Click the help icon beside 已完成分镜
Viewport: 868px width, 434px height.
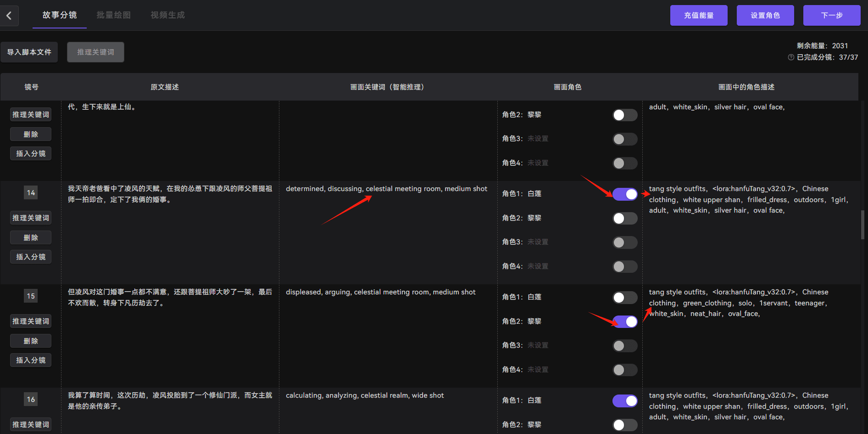click(x=791, y=57)
